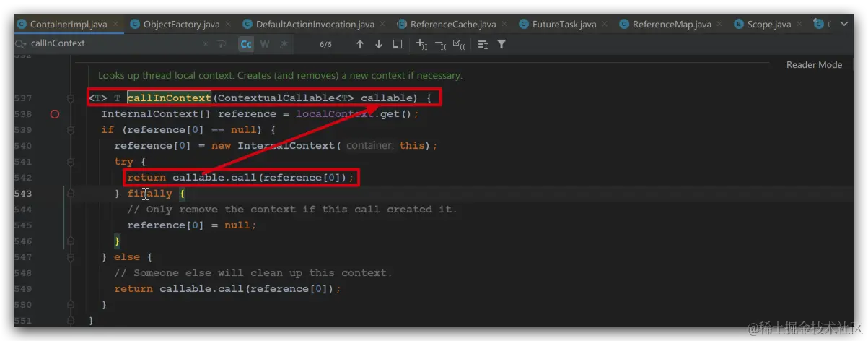Toggle Match Case (Cc) option
Screen dimensions: 868x341
coord(246,44)
